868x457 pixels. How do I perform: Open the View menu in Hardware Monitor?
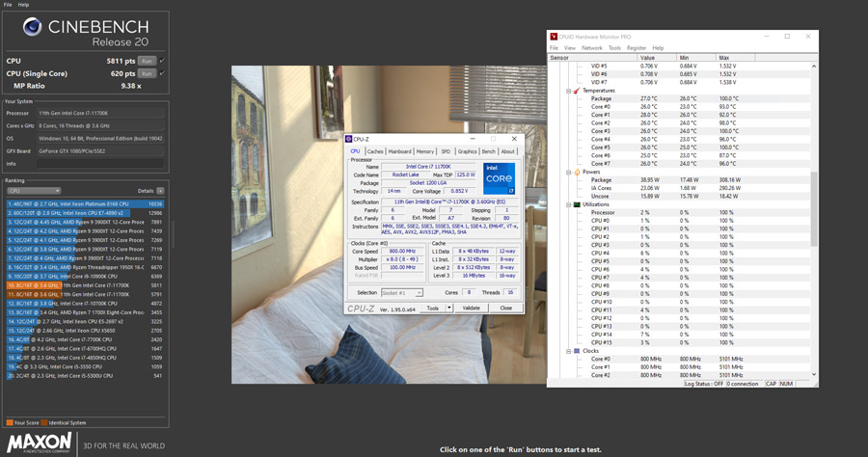tap(570, 48)
